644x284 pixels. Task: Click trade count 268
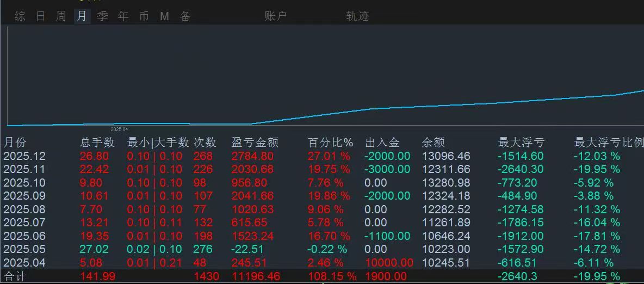pos(203,156)
